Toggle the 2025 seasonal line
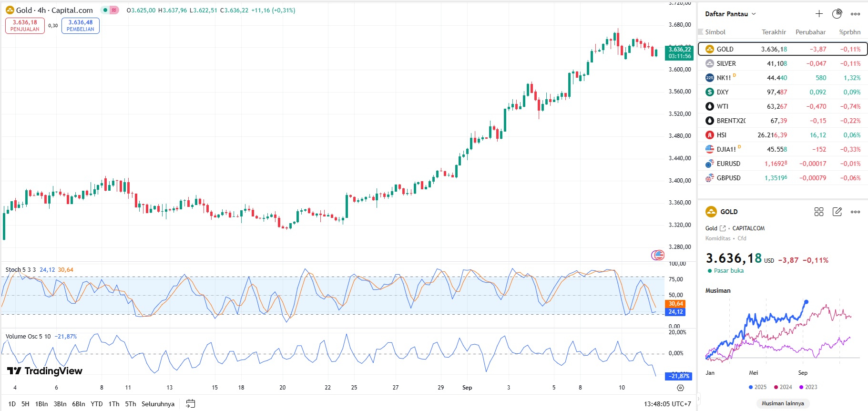 pos(758,387)
